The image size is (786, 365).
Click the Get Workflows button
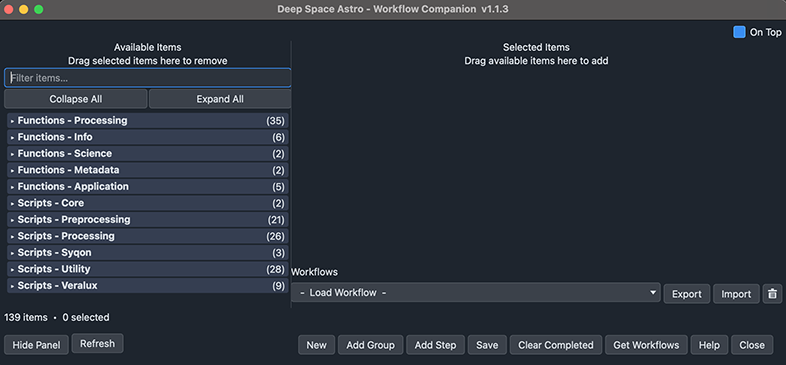pyautogui.click(x=646, y=345)
